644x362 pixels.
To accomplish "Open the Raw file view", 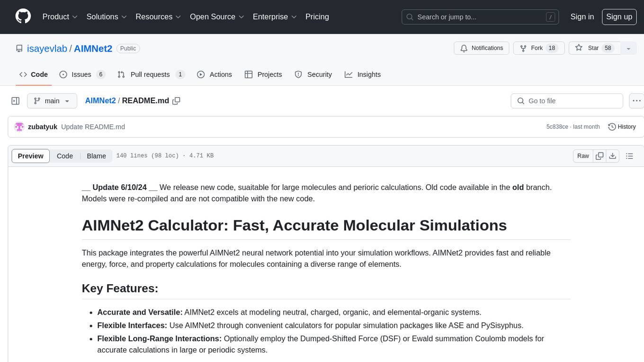I will click(583, 156).
